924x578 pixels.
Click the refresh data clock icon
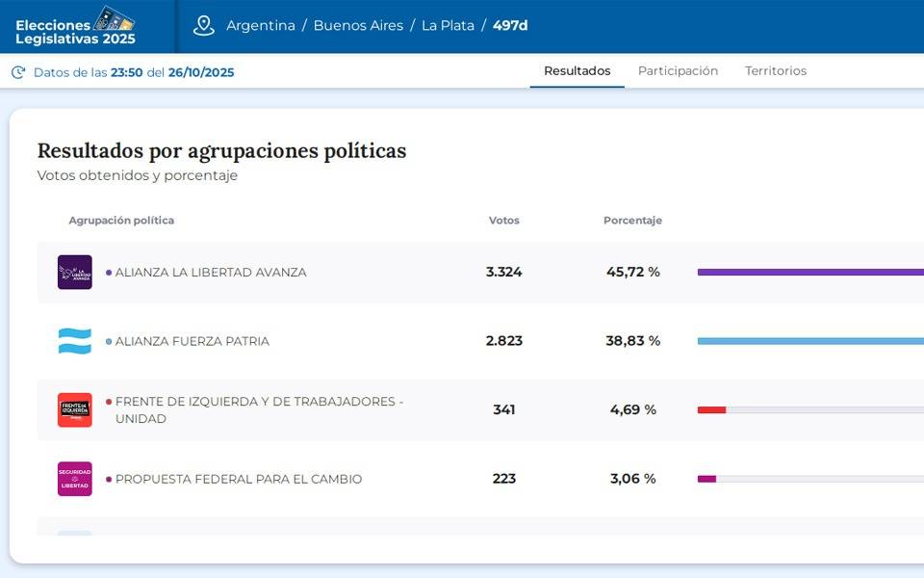18,72
